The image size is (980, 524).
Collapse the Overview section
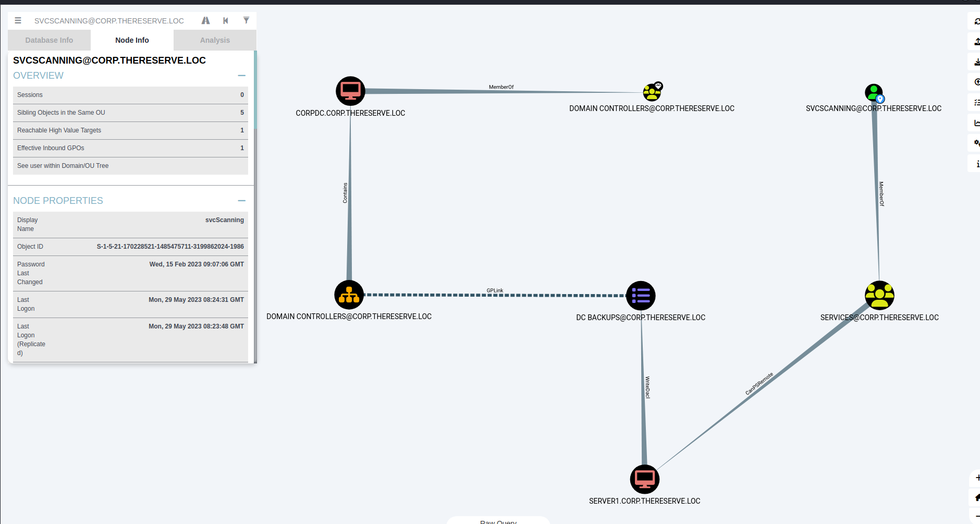pyautogui.click(x=241, y=76)
